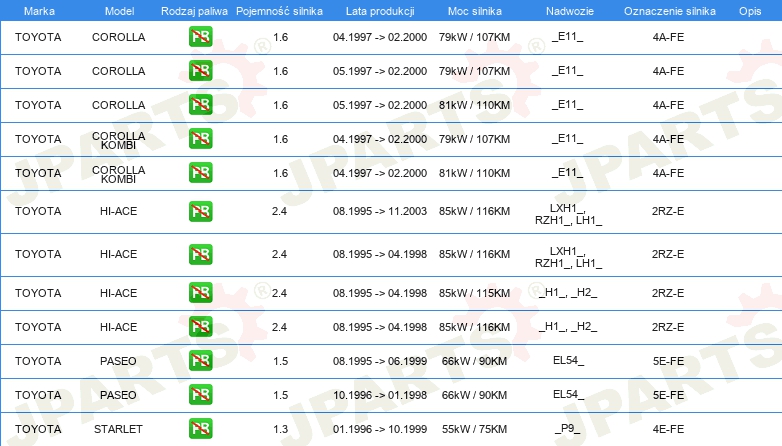Select the 1.3 engine capacity cell
The image size is (782, 446).
(280, 429)
